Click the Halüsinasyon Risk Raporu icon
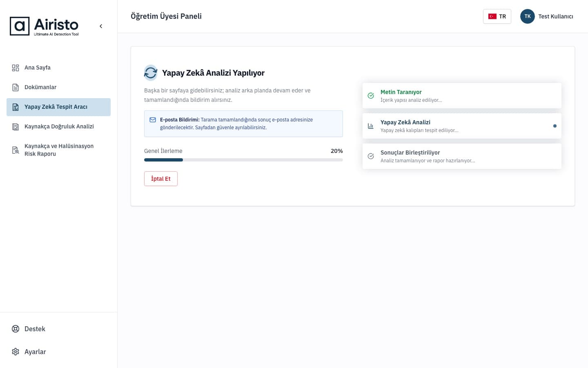Image resolution: width=588 pixels, height=368 pixels. click(x=16, y=150)
